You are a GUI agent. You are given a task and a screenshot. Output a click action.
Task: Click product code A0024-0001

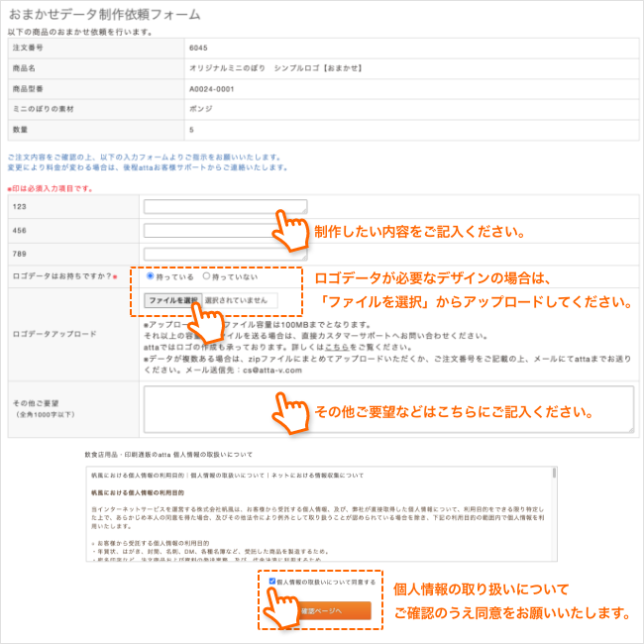point(211,89)
